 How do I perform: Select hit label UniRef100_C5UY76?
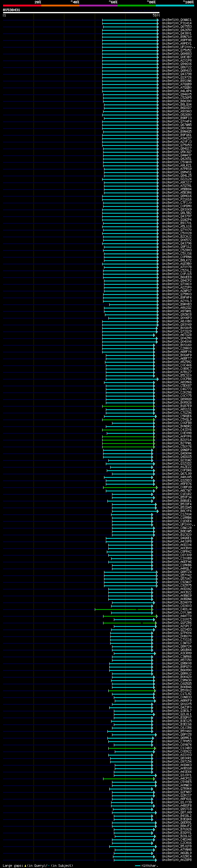coord(177,447)
